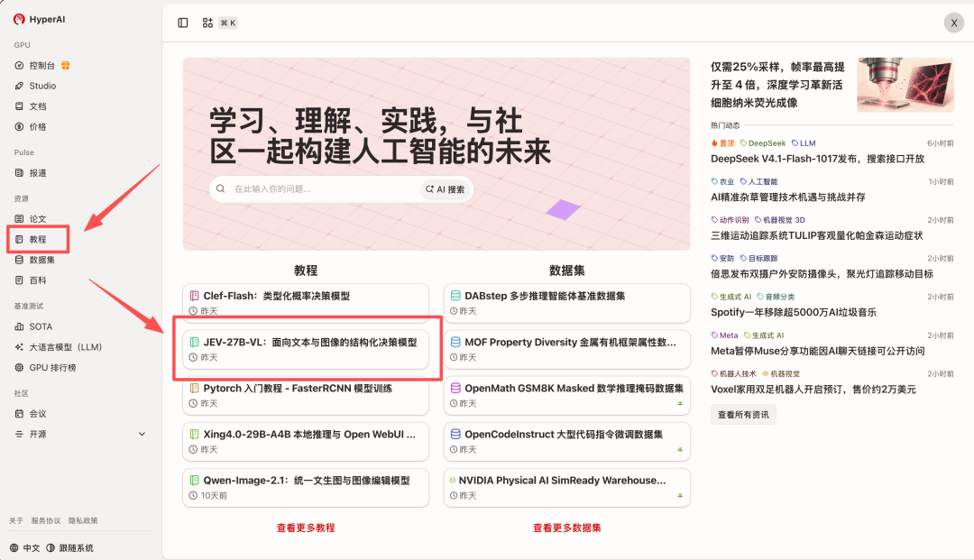Open the command palette grid icon
Image resolution: width=974 pixels, height=560 pixels.
207,23
